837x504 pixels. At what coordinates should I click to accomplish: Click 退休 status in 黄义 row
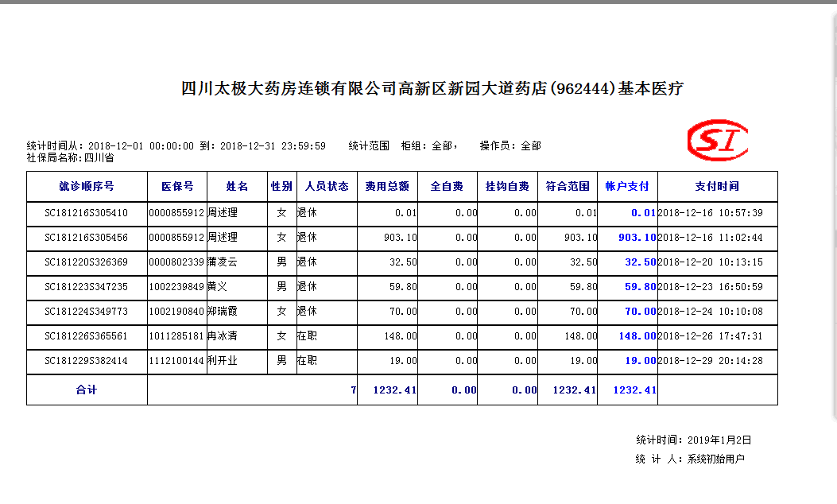point(307,287)
